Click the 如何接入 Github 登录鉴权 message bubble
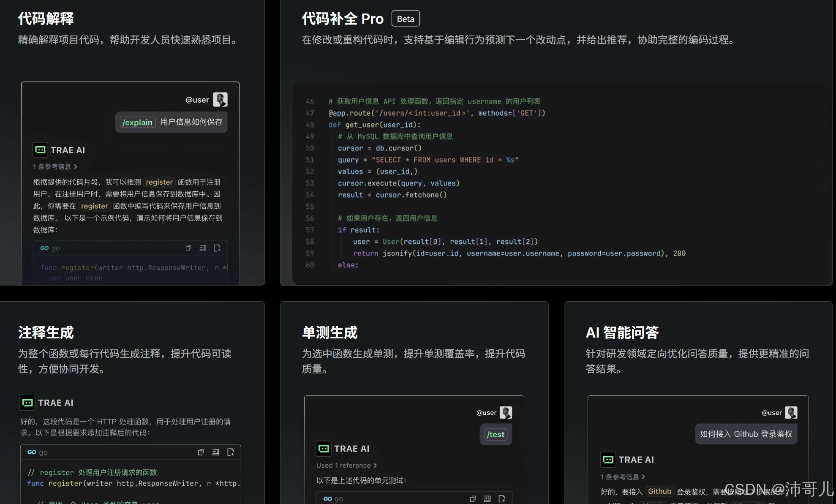The image size is (836, 504). (746, 434)
